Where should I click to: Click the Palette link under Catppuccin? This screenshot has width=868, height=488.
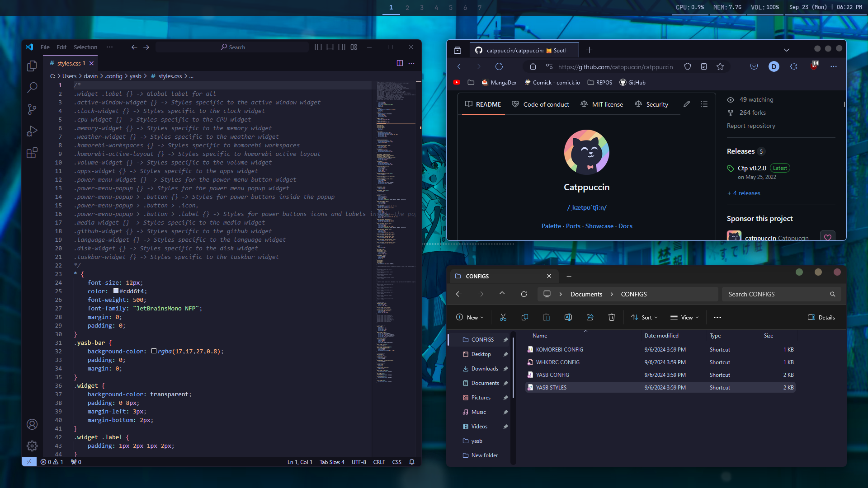click(551, 226)
